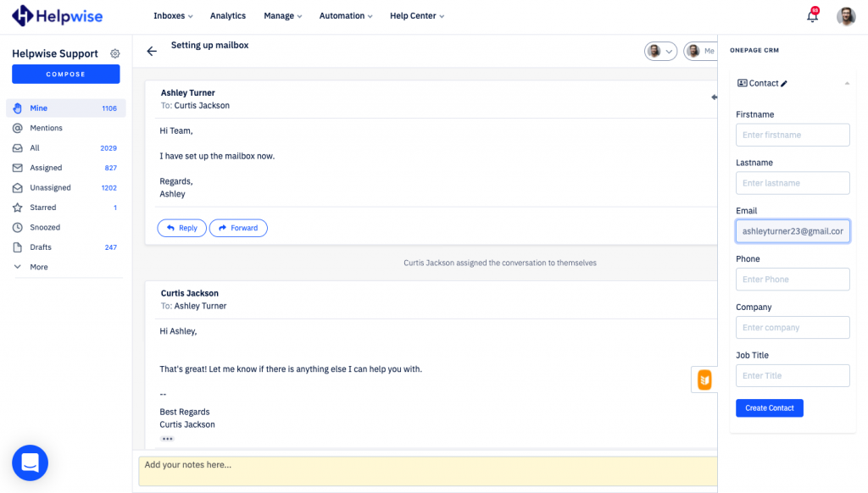This screenshot has width=868, height=493.
Task: Open the chat support bubble icon
Action: click(x=30, y=463)
